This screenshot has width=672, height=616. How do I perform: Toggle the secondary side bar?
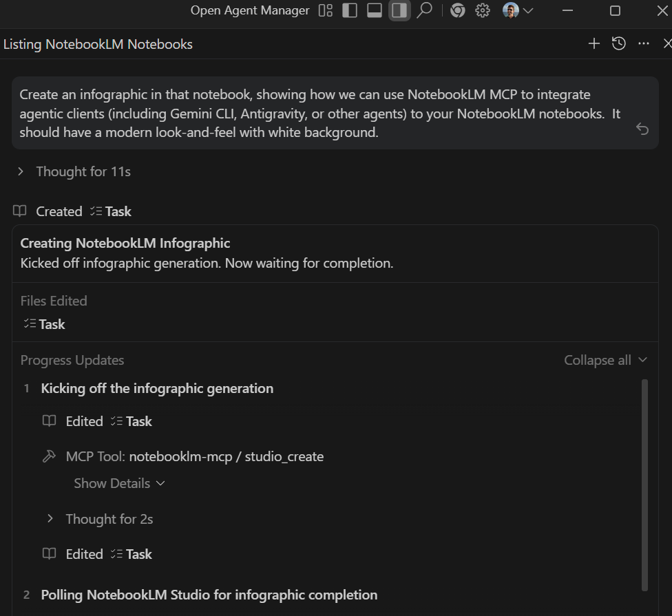(x=399, y=10)
